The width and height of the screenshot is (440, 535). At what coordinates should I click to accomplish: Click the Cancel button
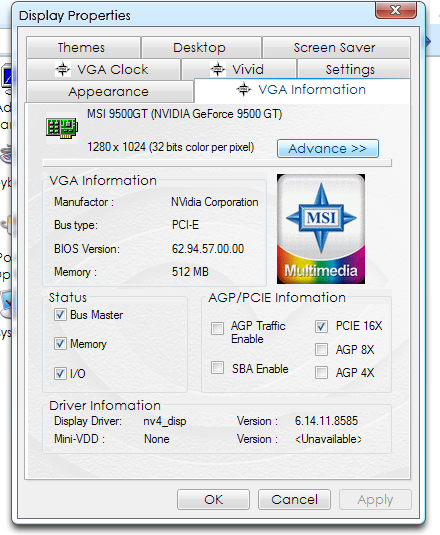(x=294, y=500)
